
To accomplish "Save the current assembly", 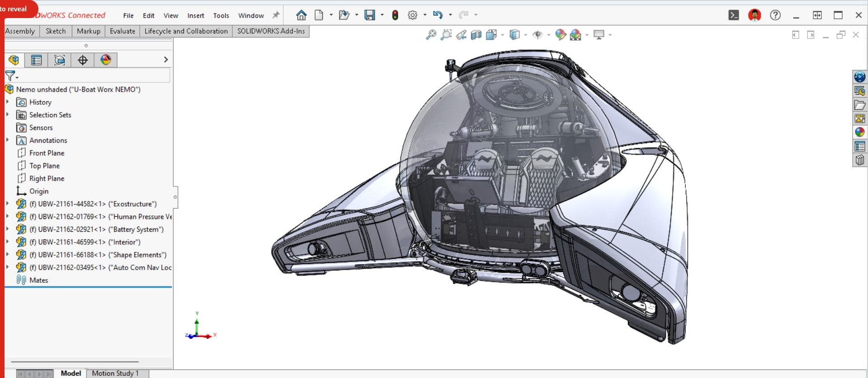I will [370, 15].
